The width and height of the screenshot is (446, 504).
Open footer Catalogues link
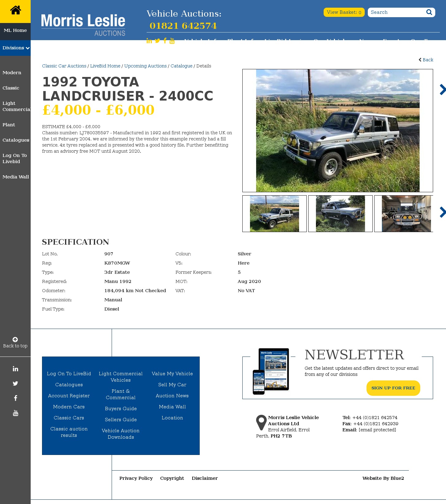[69, 385]
